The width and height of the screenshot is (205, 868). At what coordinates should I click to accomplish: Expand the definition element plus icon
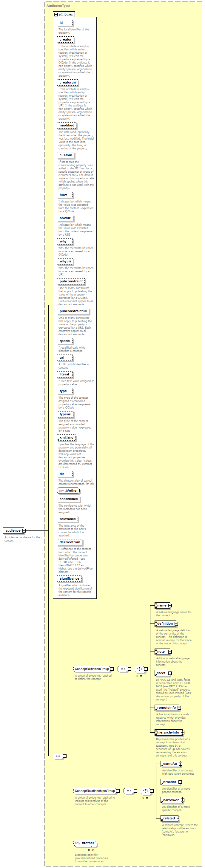tap(176, 624)
